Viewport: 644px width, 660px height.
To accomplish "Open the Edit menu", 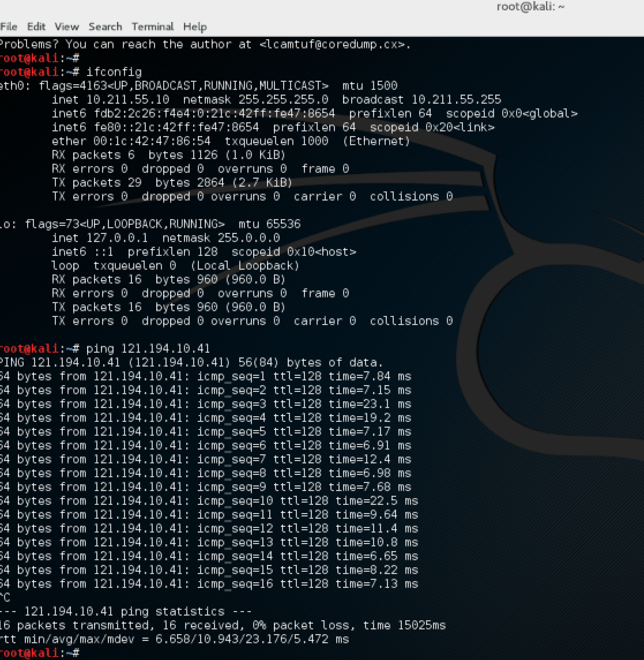I will click(36, 27).
